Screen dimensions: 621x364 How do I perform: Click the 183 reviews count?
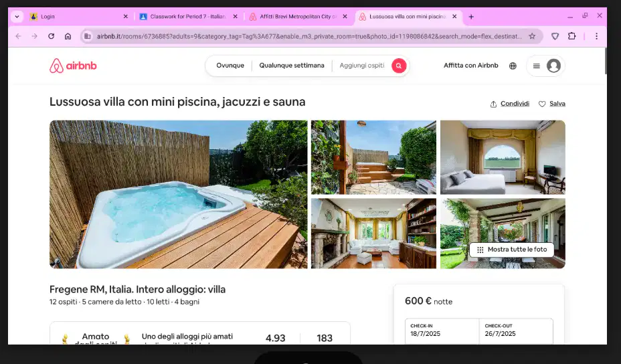pos(325,338)
